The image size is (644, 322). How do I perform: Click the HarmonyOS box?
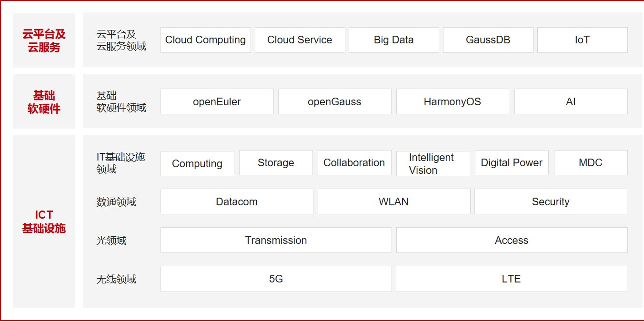pyautogui.click(x=453, y=101)
